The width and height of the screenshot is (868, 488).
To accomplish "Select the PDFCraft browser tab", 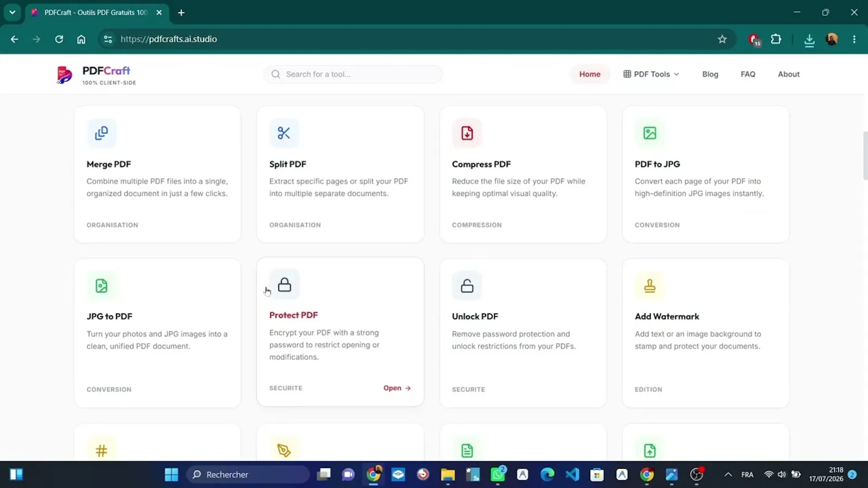I will [x=95, y=12].
